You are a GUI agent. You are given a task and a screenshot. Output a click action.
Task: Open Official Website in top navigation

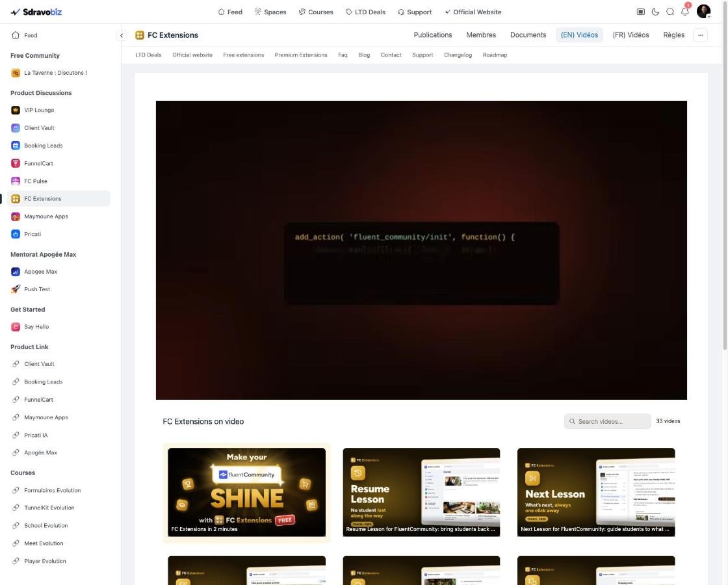click(473, 12)
